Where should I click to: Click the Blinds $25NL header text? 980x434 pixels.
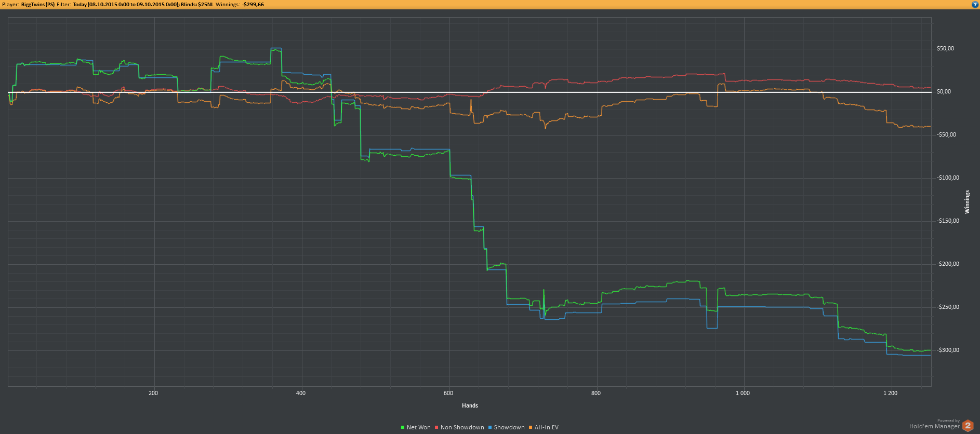click(x=197, y=4)
